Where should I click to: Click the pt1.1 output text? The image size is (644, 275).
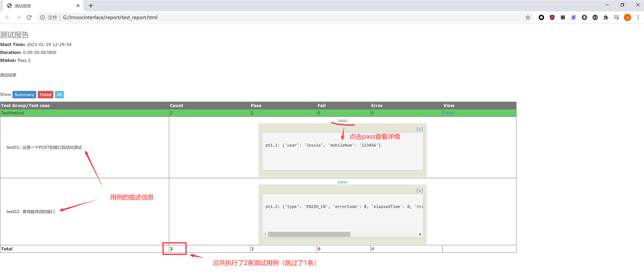click(x=323, y=145)
